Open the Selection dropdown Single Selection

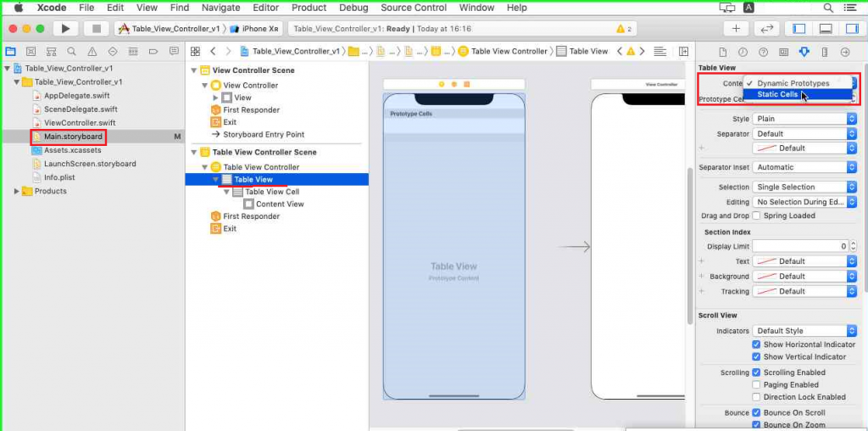(804, 187)
